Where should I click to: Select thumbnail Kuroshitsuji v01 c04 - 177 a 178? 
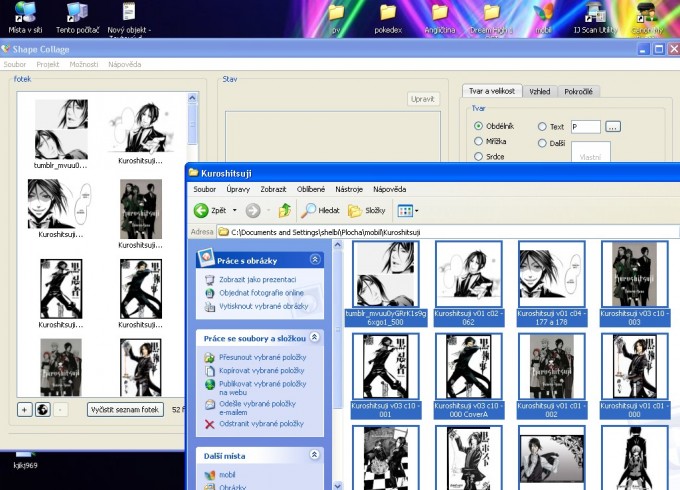[551, 284]
